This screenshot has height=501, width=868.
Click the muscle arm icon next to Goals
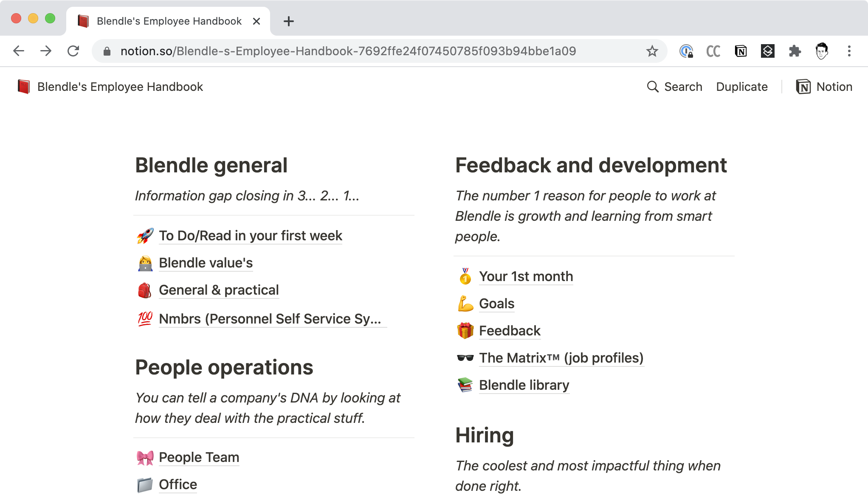coord(465,304)
